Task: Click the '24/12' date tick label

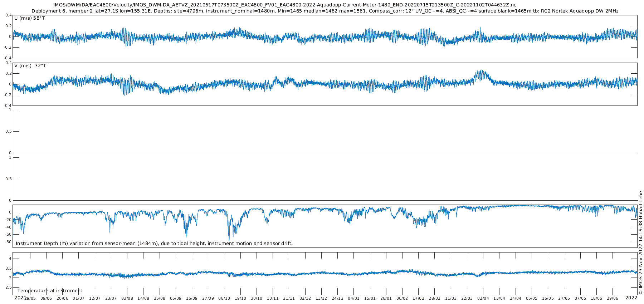Action: point(337,298)
